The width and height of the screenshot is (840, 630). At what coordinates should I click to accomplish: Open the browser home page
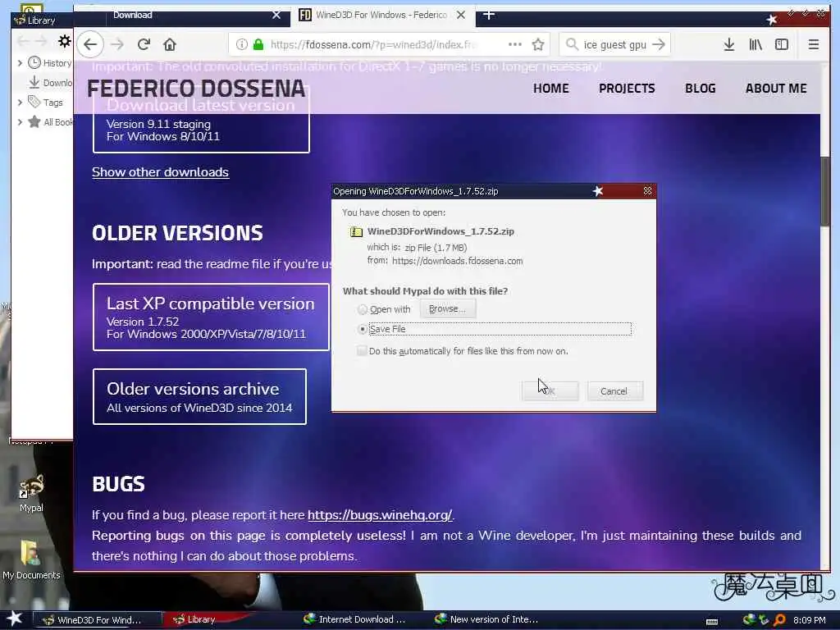click(x=170, y=44)
